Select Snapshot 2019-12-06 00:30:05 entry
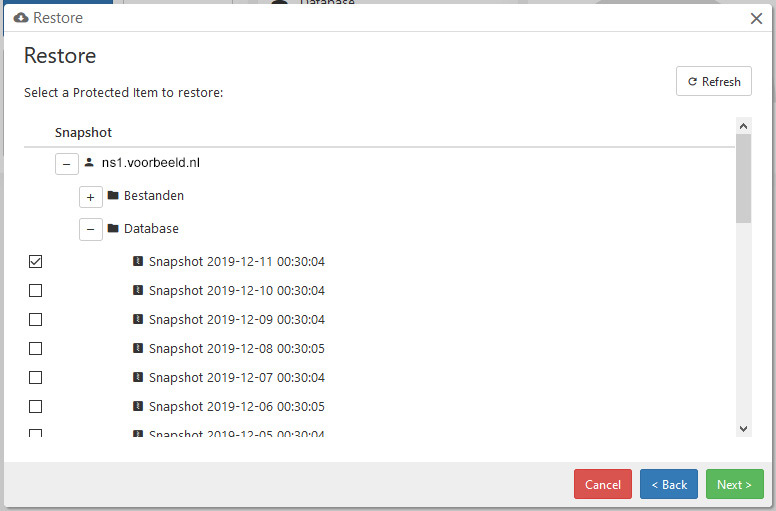Viewport: 776px width, 511px height. 237,407
